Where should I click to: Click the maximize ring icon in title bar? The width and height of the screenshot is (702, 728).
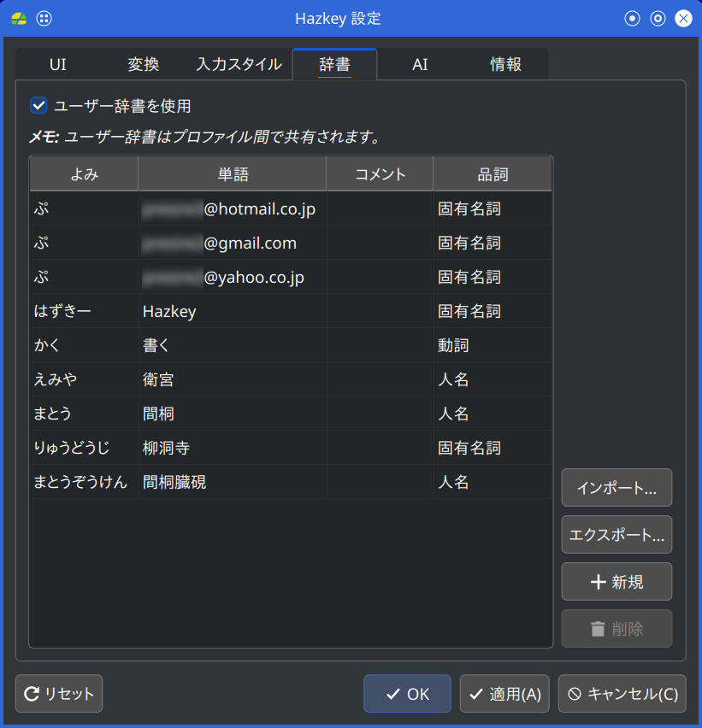pyautogui.click(x=658, y=19)
